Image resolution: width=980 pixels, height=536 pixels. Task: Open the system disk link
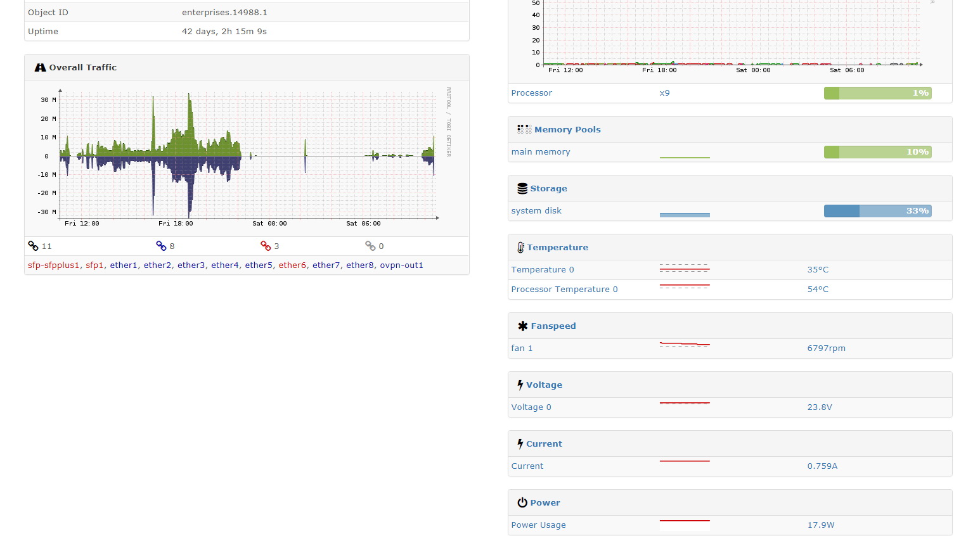(536, 210)
